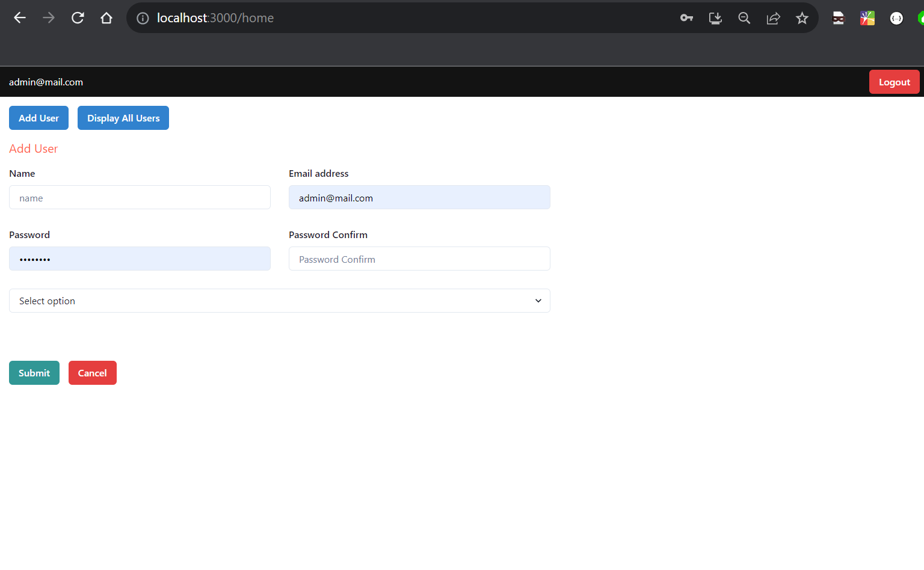Go to homepage via the home icon

(106, 17)
